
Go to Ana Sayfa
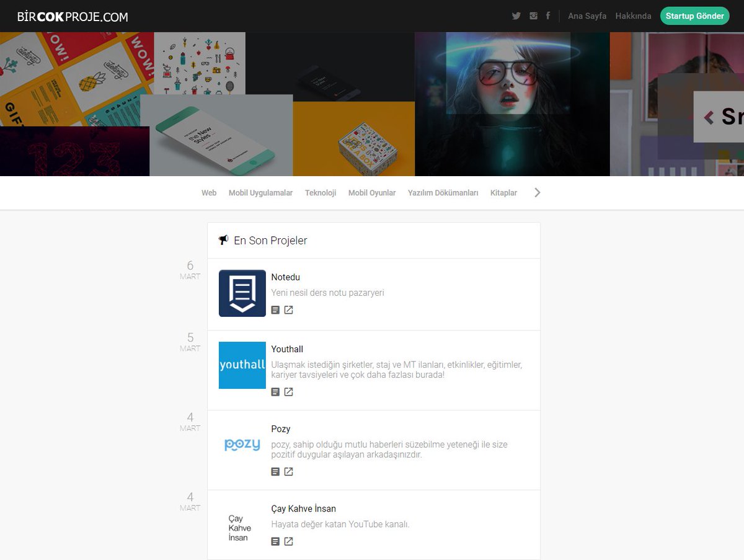click(587, 16)
